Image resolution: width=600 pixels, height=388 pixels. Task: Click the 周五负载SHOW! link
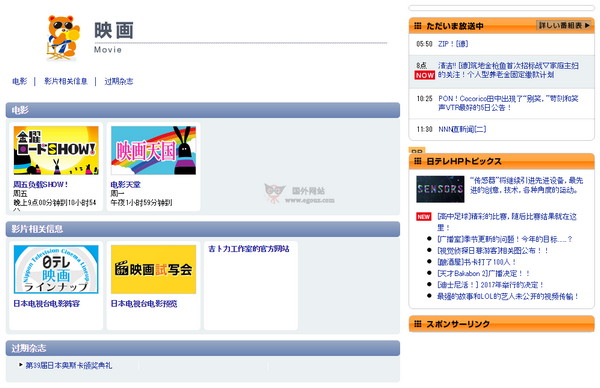41,184
